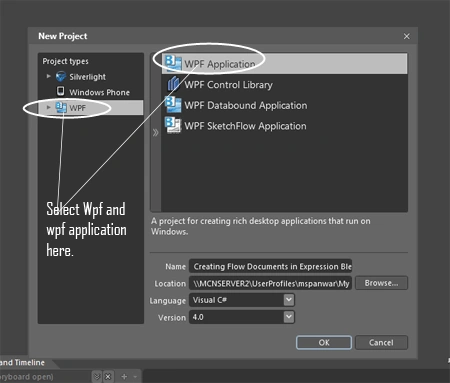Click the Windows Phone device icon

(61, 91)
